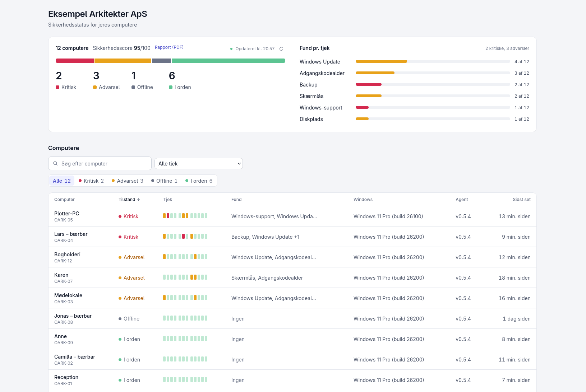
Task: Open the Lars – bærbar computer row
Action: point(292,237)
